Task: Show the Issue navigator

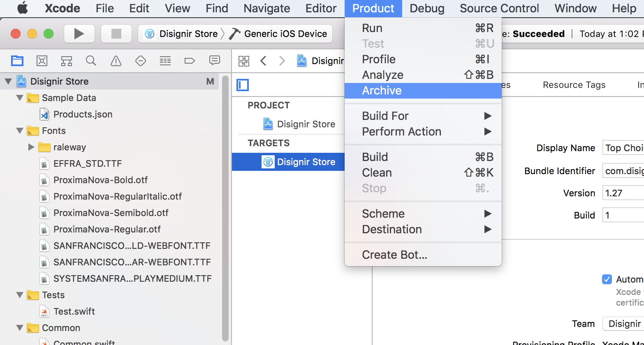Action: 116,61
